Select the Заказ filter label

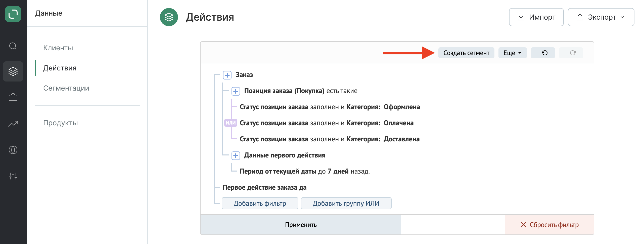[x=244, y=75]
